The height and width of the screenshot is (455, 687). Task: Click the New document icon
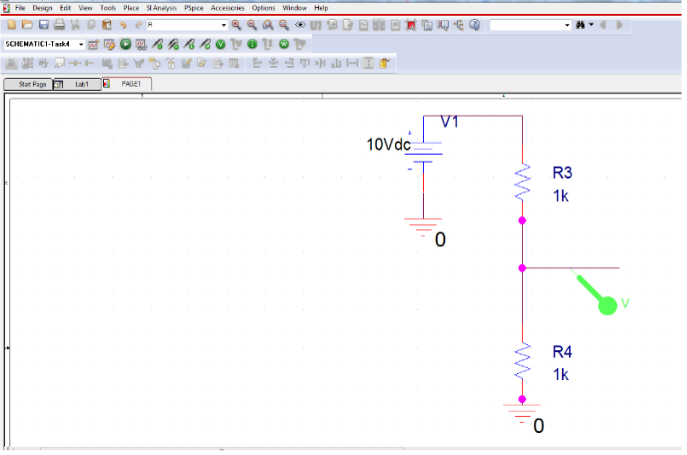click(12, 24)
